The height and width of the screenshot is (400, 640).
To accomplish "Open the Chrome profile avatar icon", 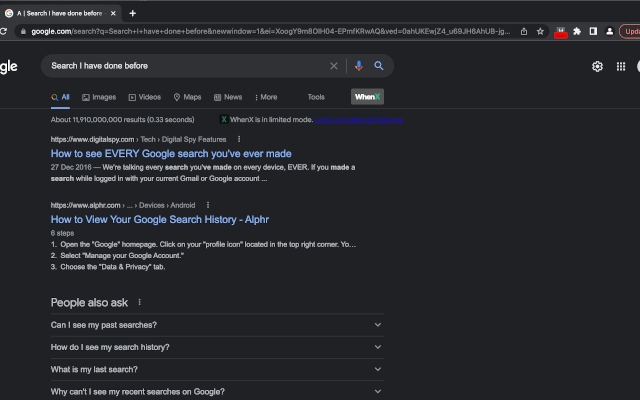I will 609,31.
